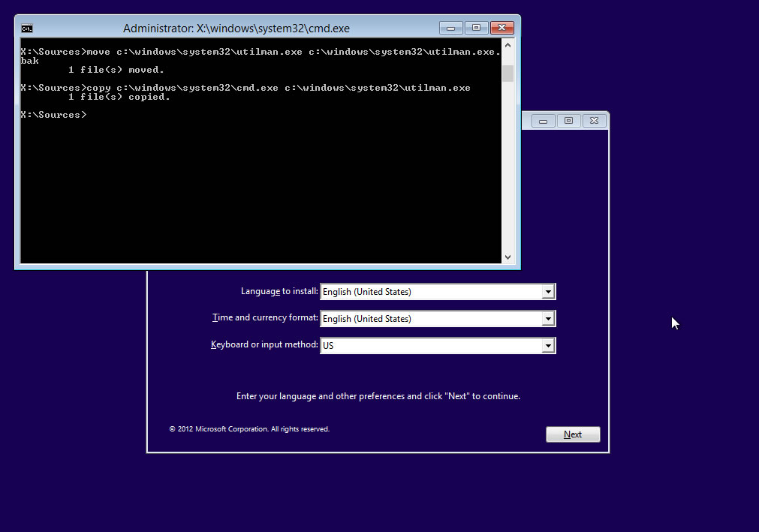Minimize the Windows Setup window
The height and width of the screenshot is (532, 759).
(x=542, y=120)
